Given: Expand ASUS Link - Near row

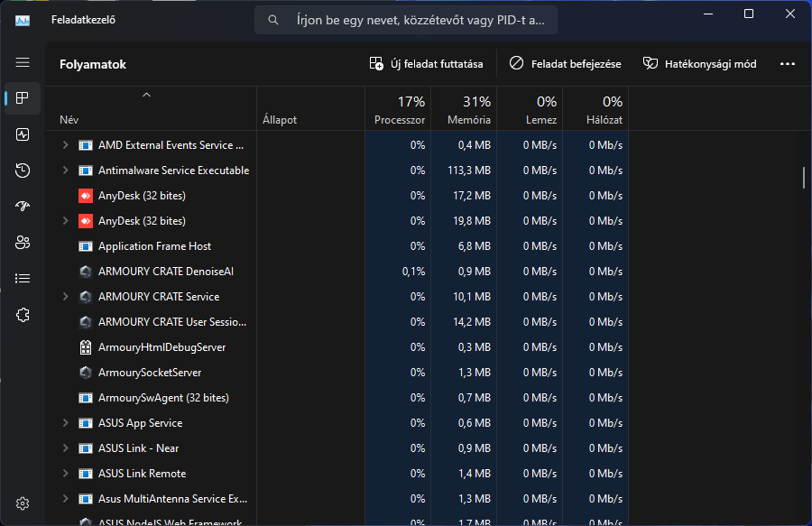Looking at the screenshot, I should point(65,448).
